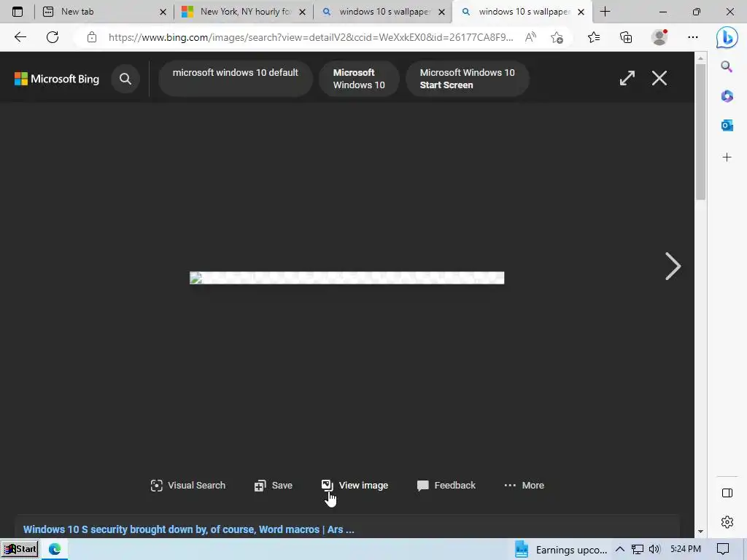Close the New tab tab

click(x=163, y=12)
